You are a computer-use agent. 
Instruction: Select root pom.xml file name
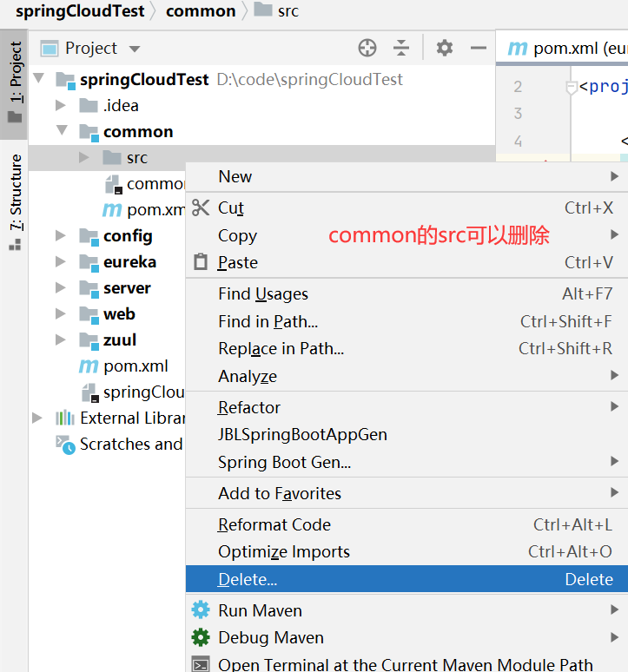coord(136,366)
